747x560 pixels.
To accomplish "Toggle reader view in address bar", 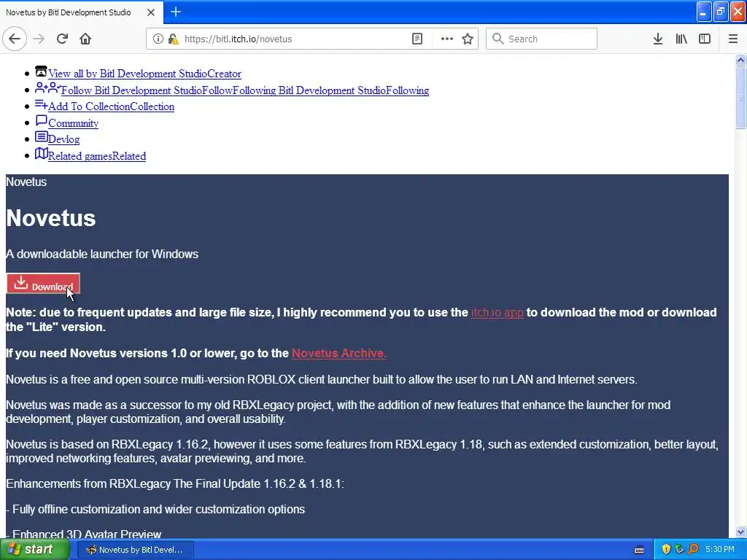I will (x=417, y=39).
